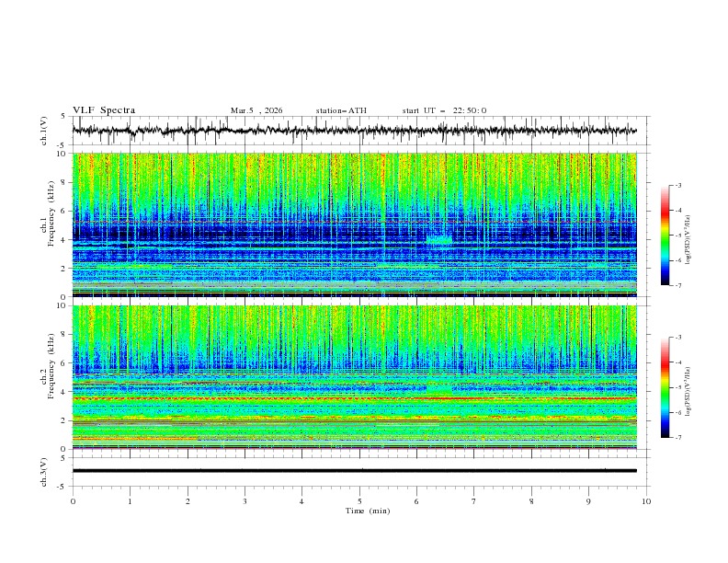Click the "Time (min)" x-axis label
This screenshot has height=563, width=728.
pos(368,511)
